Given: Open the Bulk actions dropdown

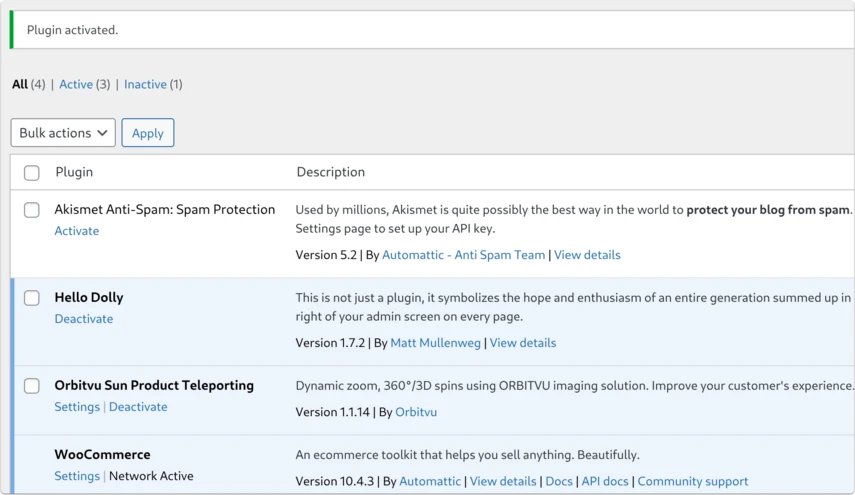Looking at the screenshot, I should (63, 132).
